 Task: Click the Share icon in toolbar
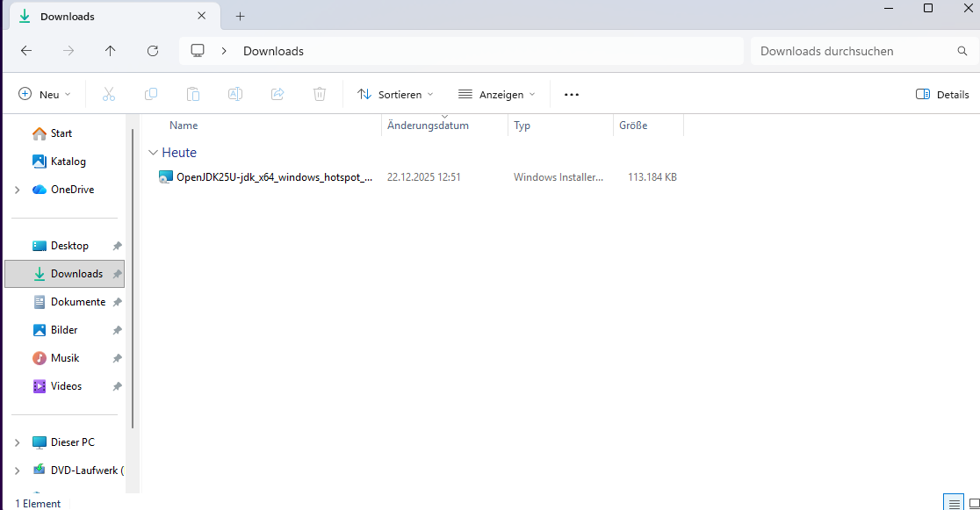pos(277,94)
